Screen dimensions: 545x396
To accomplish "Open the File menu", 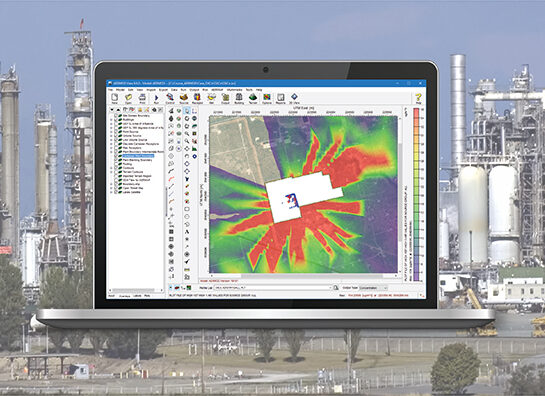I will 111,90.
